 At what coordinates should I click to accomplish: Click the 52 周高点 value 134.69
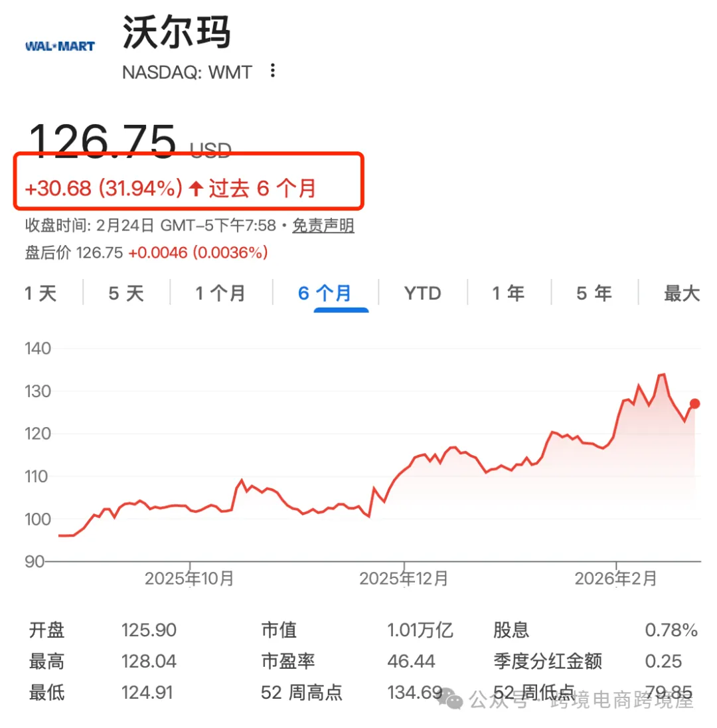pos(414,692)
